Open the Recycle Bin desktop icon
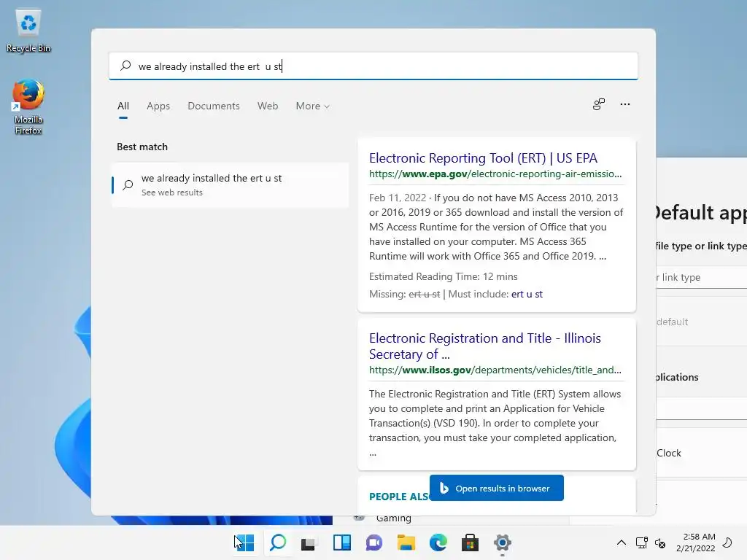Screen dimensions: 747x560 (28, 31)
